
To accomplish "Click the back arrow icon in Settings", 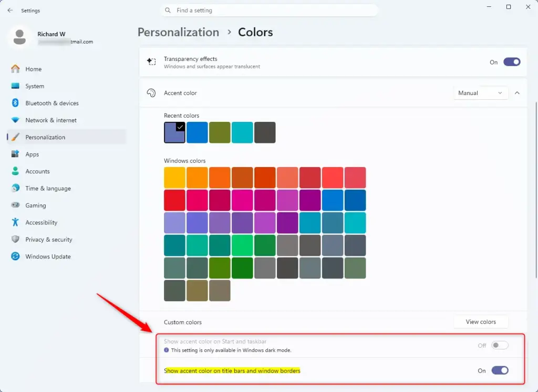I will coord(10,11).
